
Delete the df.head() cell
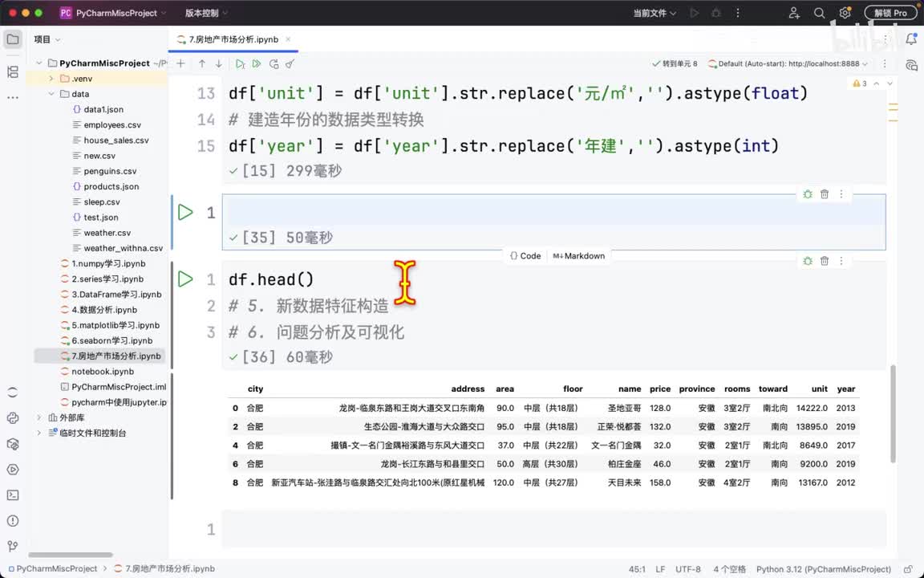click(825, 261)
